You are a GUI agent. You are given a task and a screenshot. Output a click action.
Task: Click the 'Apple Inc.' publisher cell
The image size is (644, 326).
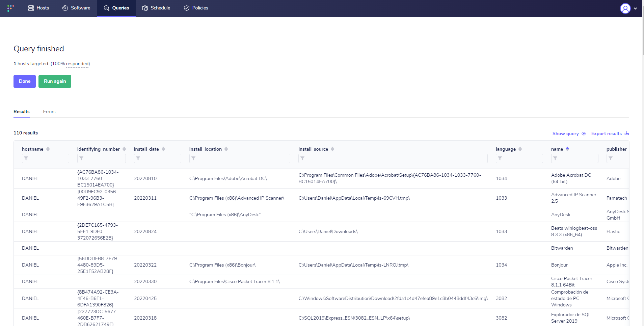pos(617,265)
